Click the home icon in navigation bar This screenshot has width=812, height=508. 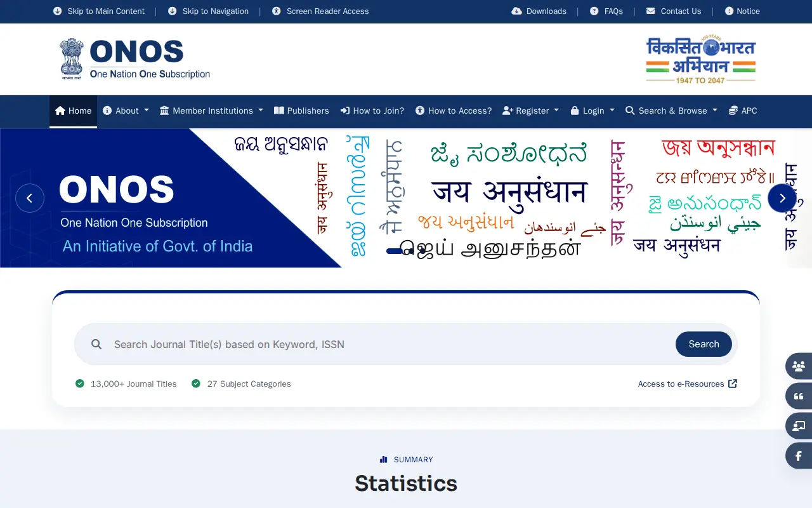[60, 110]
